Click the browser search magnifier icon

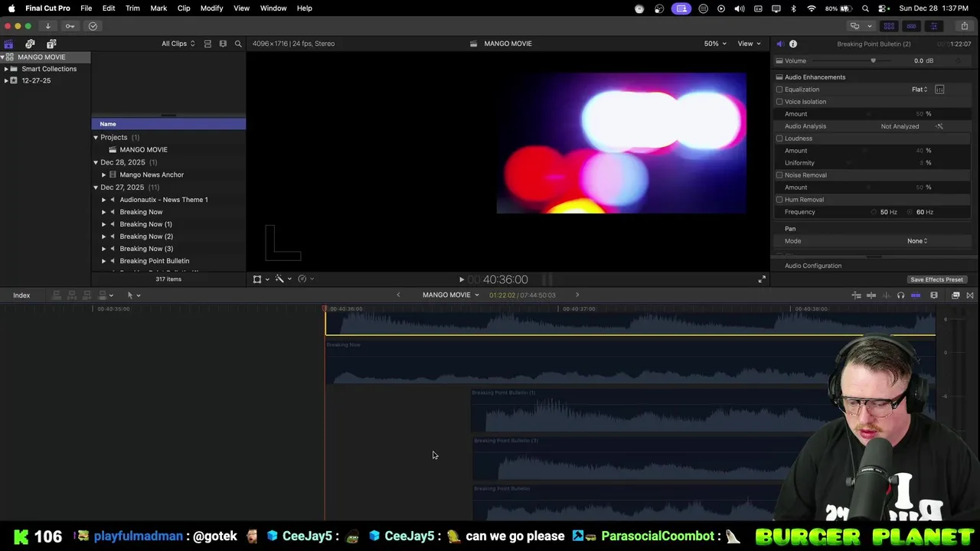(238, 44)
